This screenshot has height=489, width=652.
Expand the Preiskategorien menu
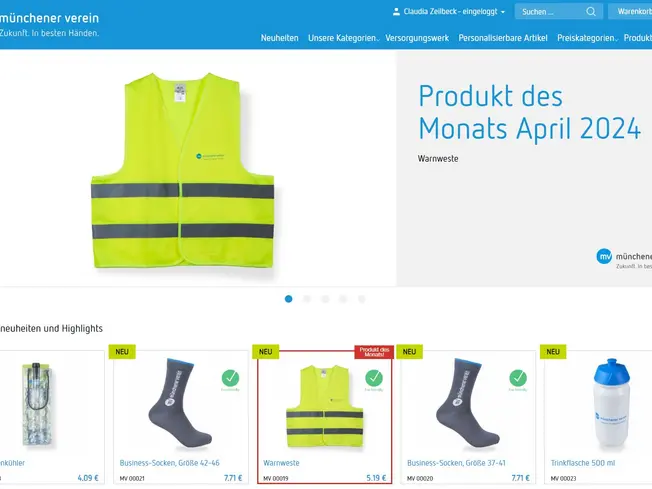pos(587,38)
